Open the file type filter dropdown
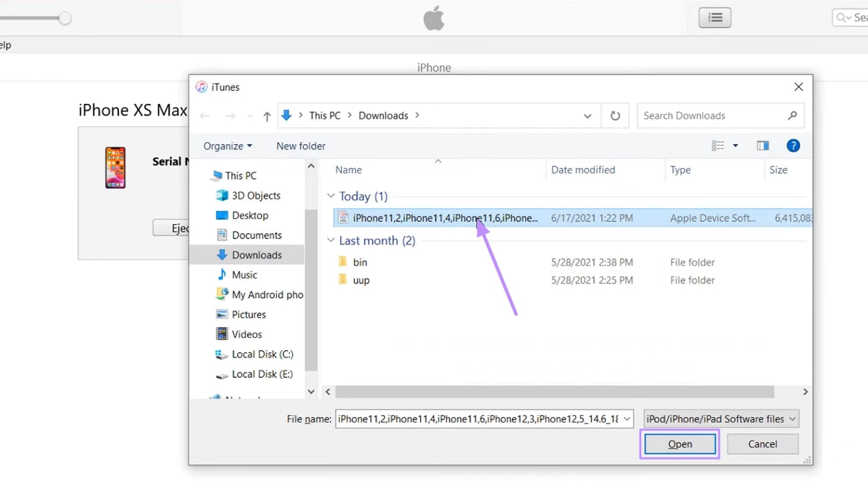The image size is (868, 483). pyautogui.click(x=721, y=419)
